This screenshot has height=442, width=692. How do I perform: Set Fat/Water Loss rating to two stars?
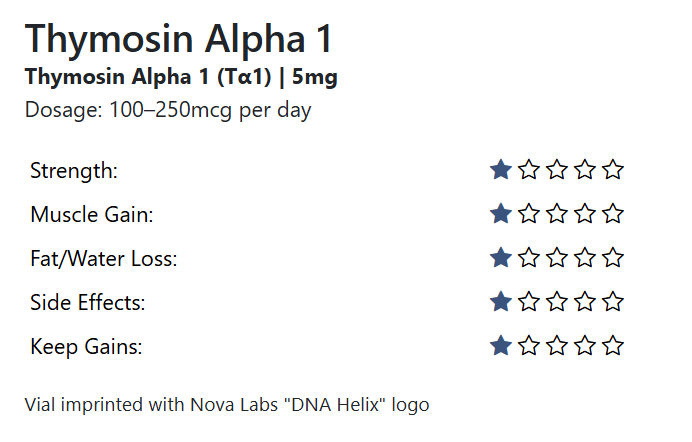click(x=529, y=258)
